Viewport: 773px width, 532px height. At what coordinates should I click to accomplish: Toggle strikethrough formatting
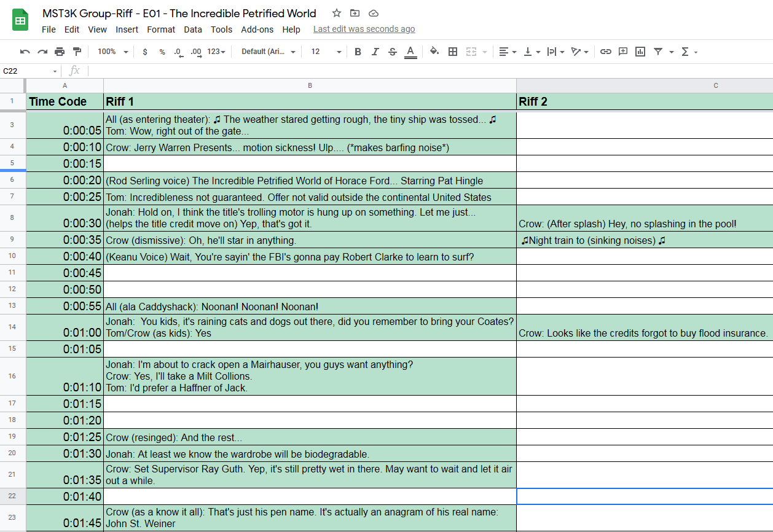[x=393, y=52]
